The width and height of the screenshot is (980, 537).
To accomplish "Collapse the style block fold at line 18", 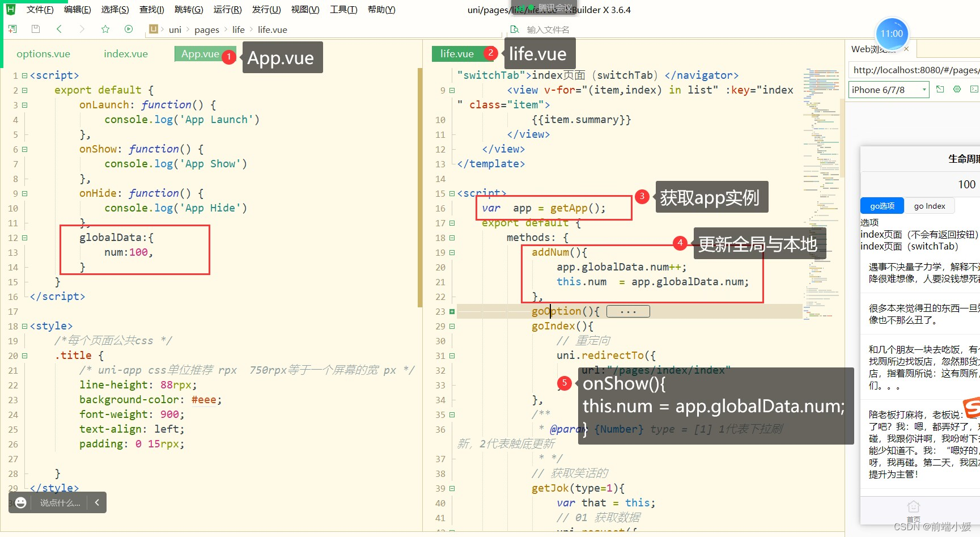I will [24, 326].
